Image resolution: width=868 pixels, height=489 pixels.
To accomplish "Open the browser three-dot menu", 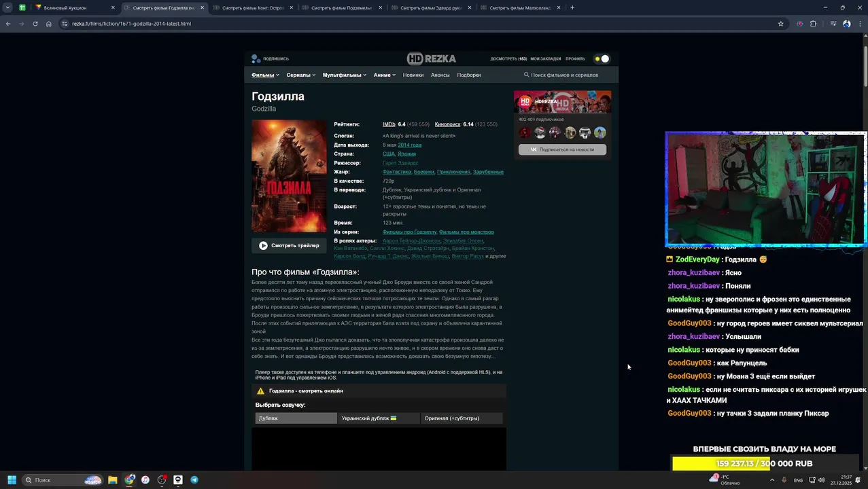I will [860, 24].
